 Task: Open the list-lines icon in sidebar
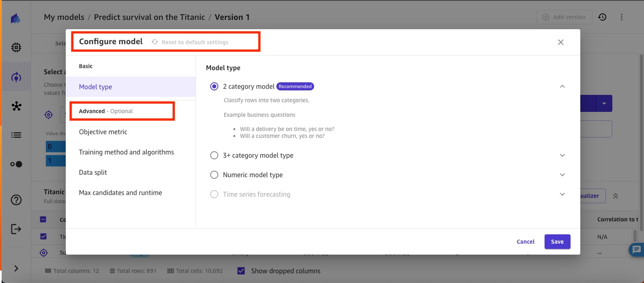16,135
